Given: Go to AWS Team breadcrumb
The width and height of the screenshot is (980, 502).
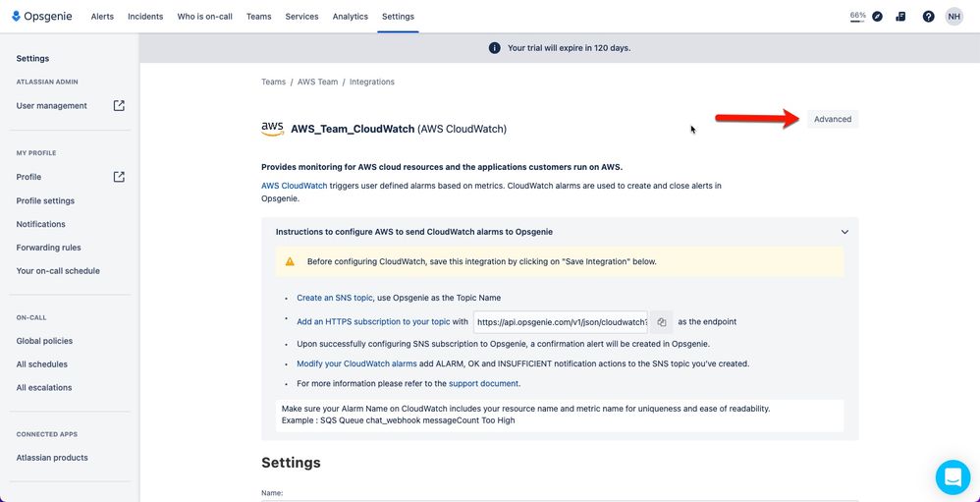Looking at the screenshot, I should (317, 82).
